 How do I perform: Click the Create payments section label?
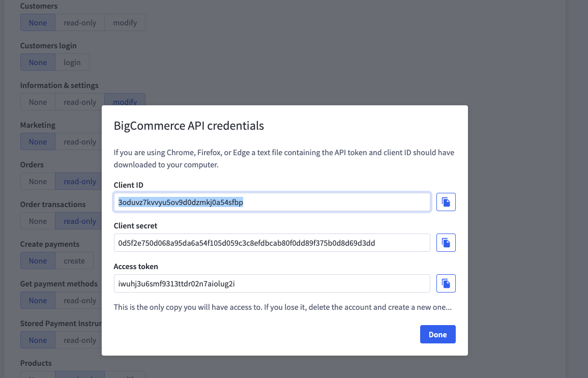pyautogui.click(x=50, y=244)
